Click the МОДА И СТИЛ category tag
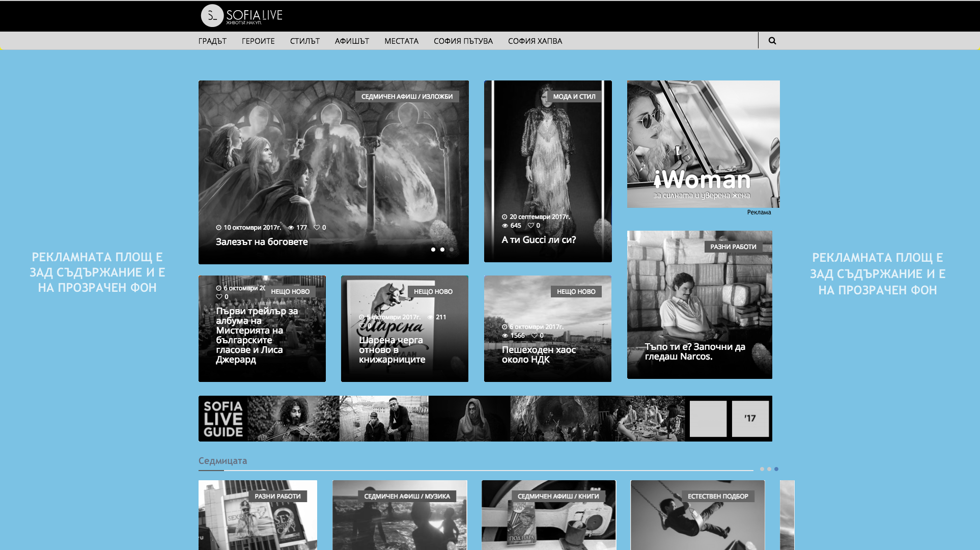 574,97
